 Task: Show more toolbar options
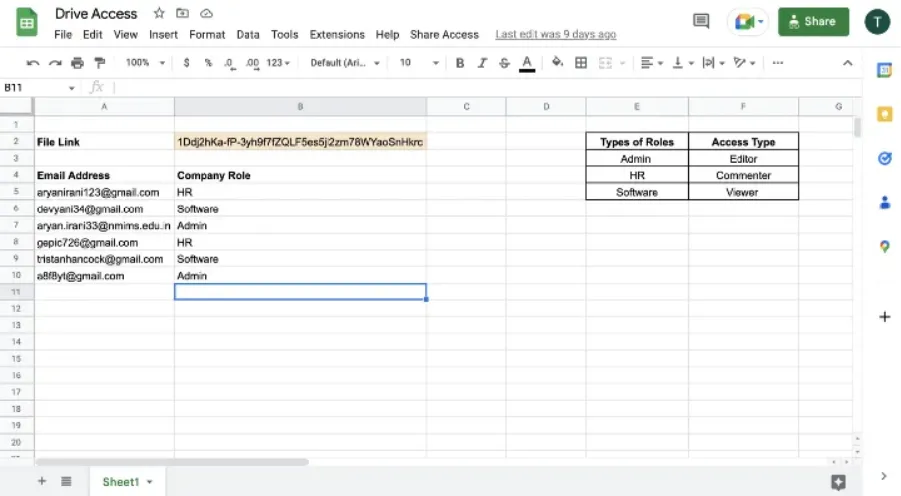(777, 63)
